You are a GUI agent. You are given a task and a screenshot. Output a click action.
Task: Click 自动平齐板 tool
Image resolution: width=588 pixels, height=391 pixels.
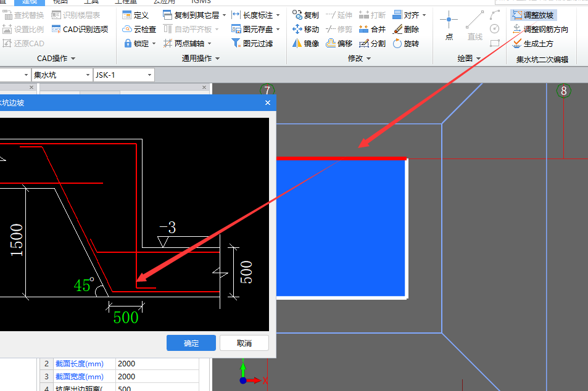(188, 29)
